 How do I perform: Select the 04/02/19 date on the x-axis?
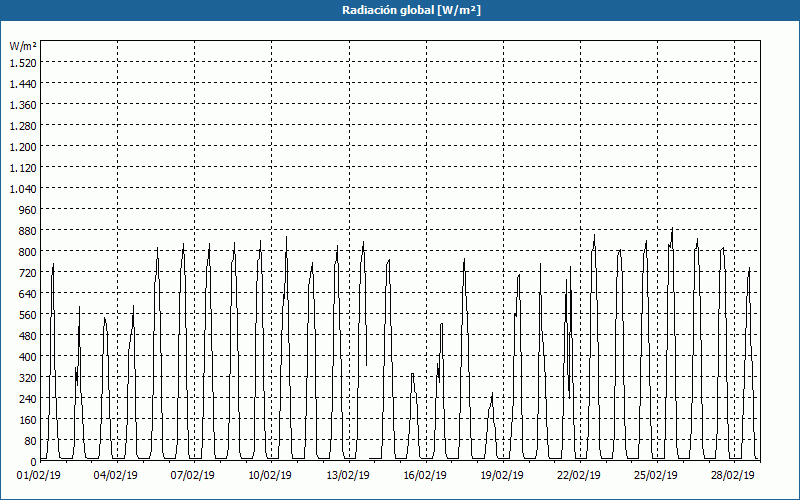click(117, 475)
